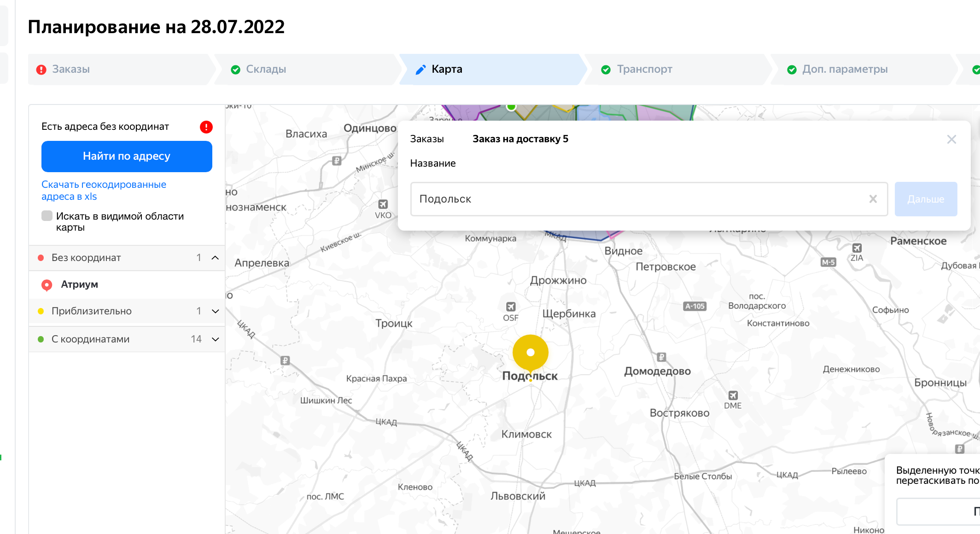Click the Дальше button
The width and height of the screenshot is (980, 534).
coord(926,199)
